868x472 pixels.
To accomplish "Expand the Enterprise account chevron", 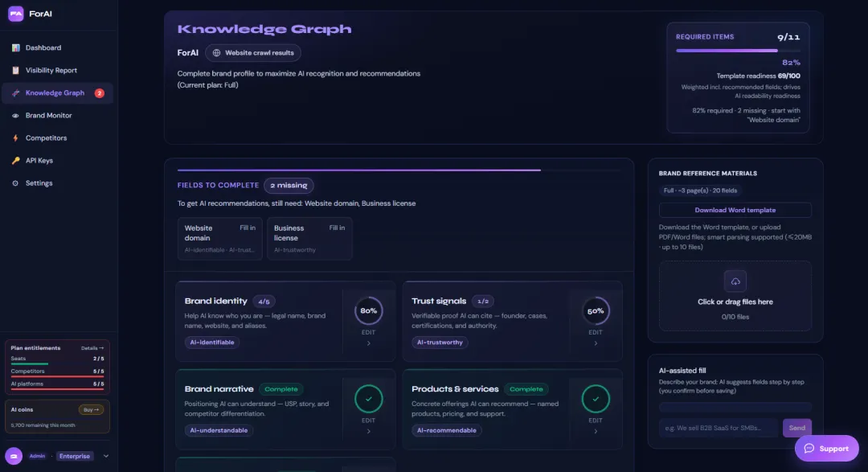I will [x=106, y=456].
